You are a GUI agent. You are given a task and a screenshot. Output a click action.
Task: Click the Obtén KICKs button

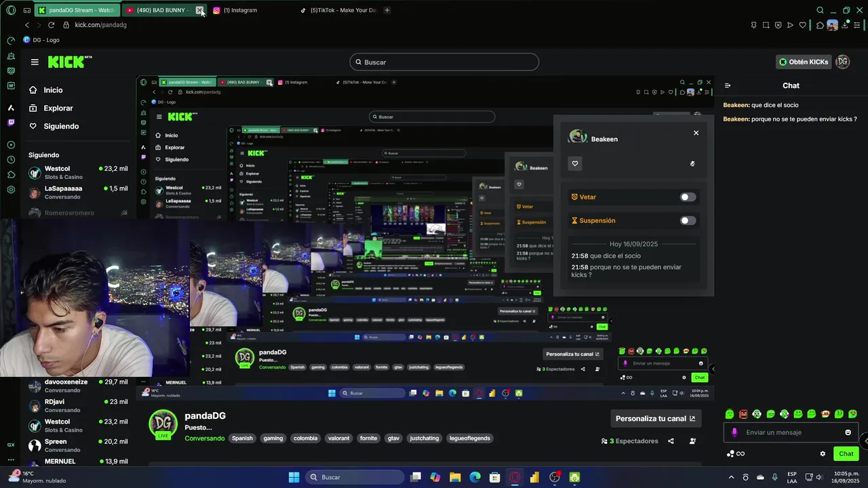click(x=804, y=62)
